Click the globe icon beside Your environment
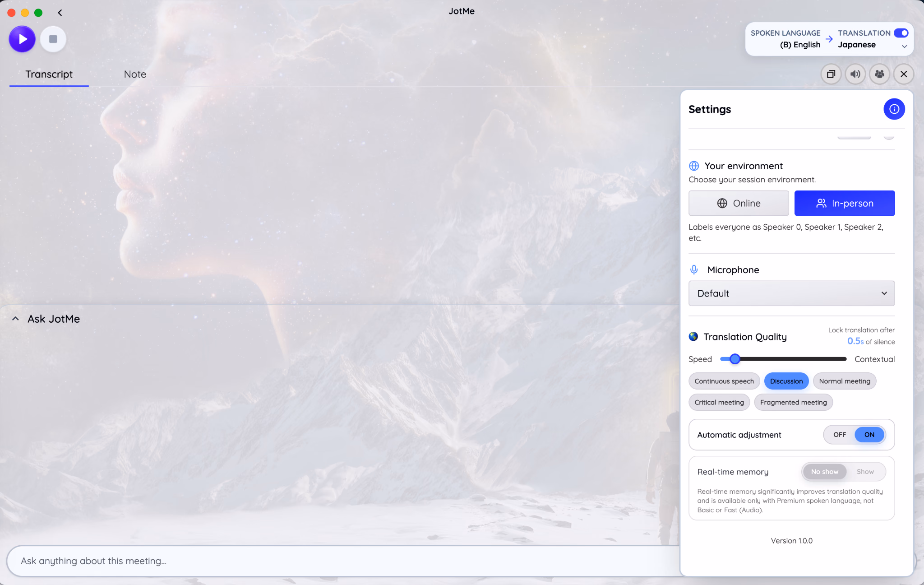The image size is (924, 585). (694, 166)
